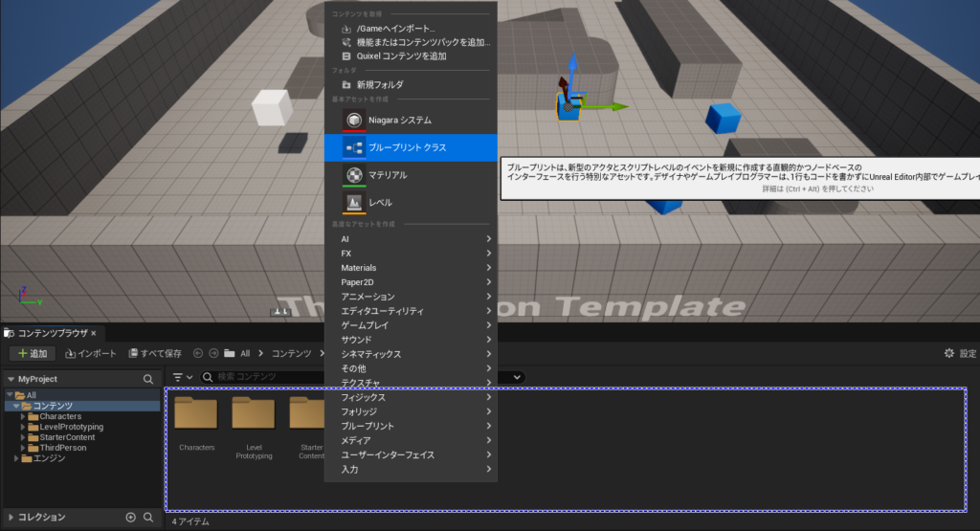Switch to the コンテンツブラウザ tab
This screenshot has height=531, width=980.
[x=52, y=333]
